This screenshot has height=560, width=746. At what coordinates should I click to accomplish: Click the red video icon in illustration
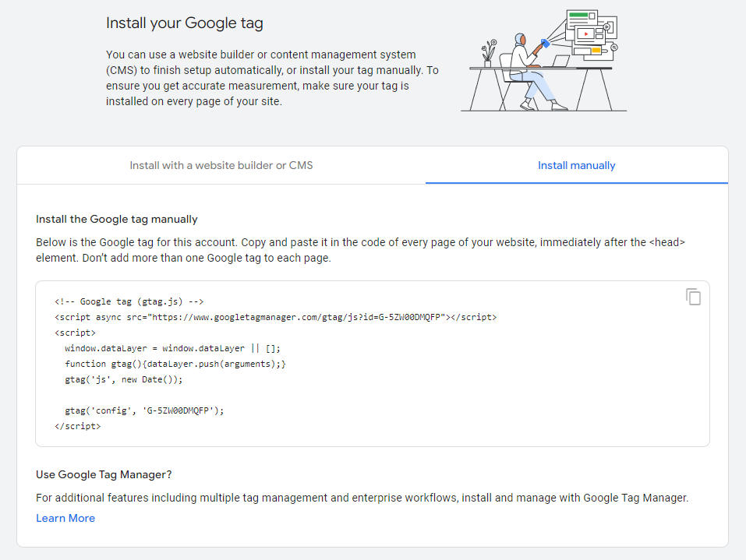click(x=585, y=34)
